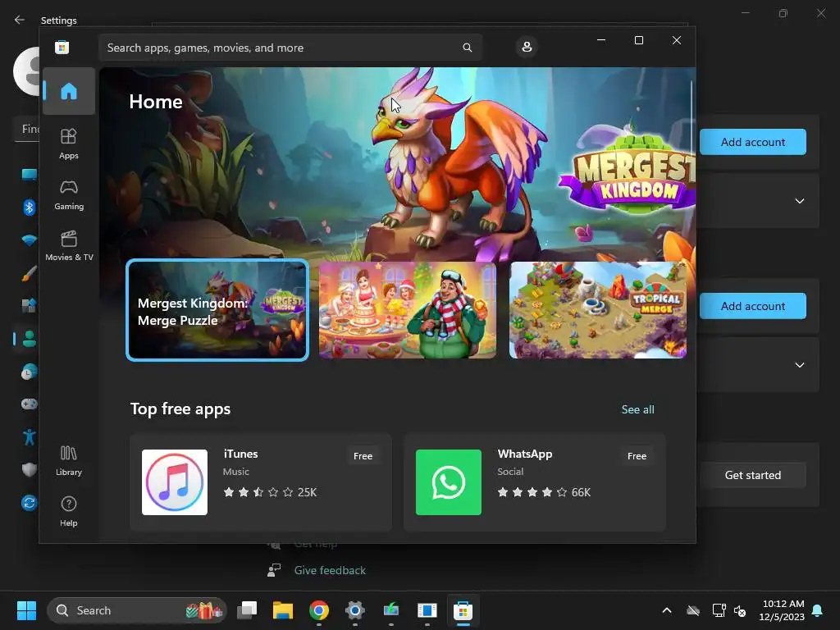Screen dimensions: 840x630
Task: Show hidden system tray icons
Action: pyautogui.click(x=666, y=610)
